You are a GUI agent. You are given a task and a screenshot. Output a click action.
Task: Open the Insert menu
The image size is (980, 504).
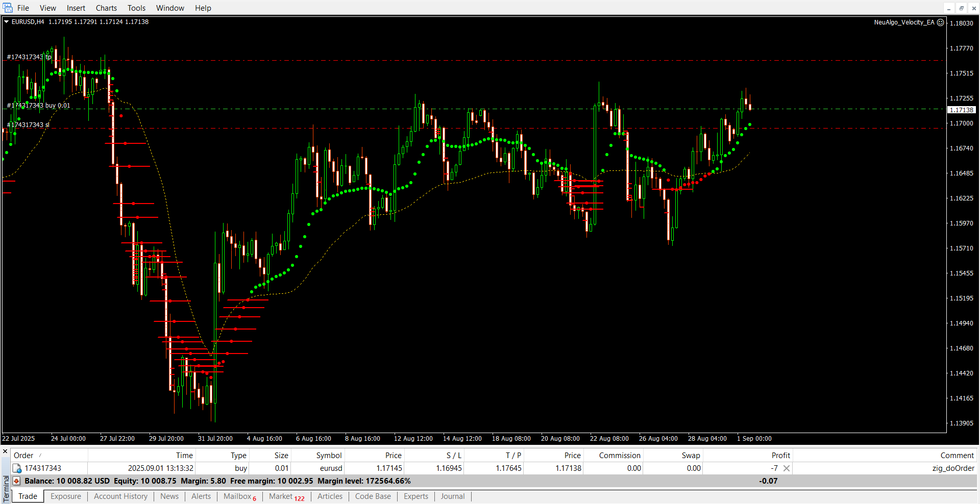click(x=76, y=8)
